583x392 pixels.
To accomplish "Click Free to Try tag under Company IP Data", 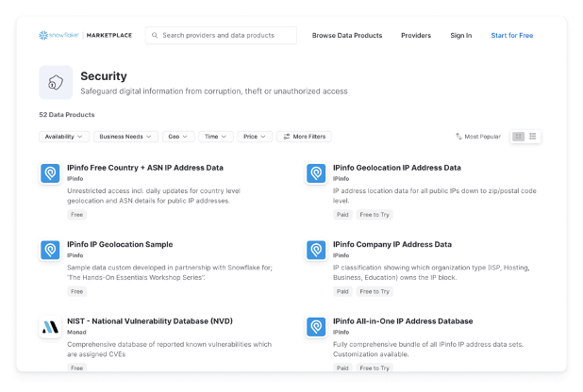I will click(x=375, y=292).
